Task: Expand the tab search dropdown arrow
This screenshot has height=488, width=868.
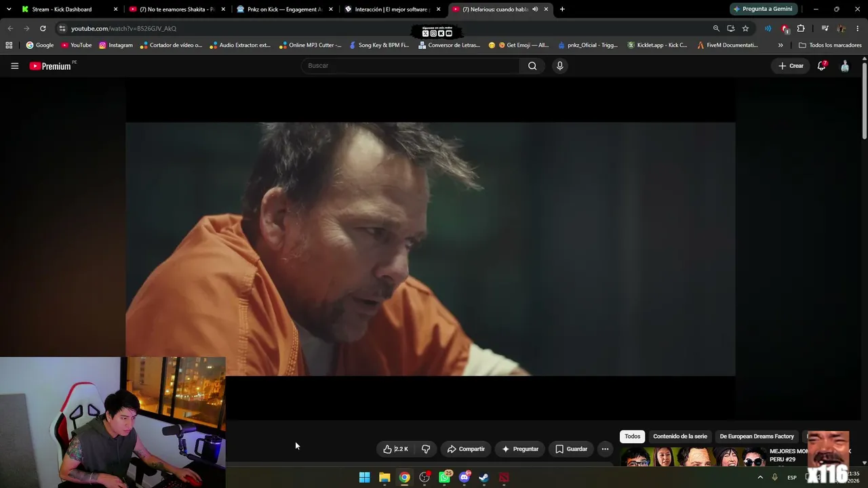Action: coord(9,9)
